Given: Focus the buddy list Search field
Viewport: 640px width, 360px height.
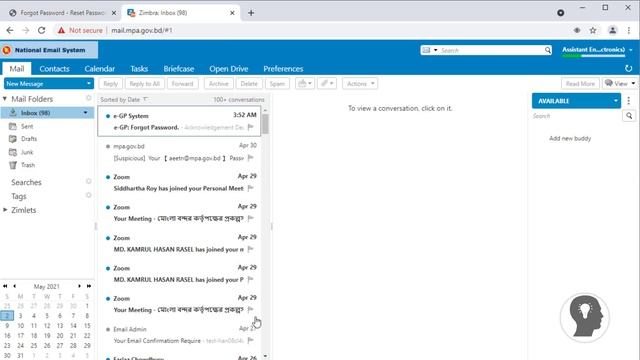Looking at the screenshot, I should tap(576, 116).
